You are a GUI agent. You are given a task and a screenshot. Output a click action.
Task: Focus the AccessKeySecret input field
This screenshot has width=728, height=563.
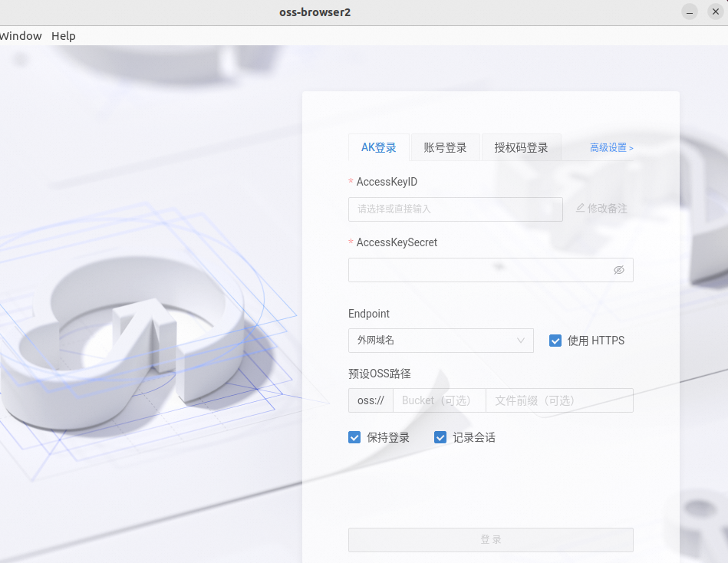pos(491,270)
